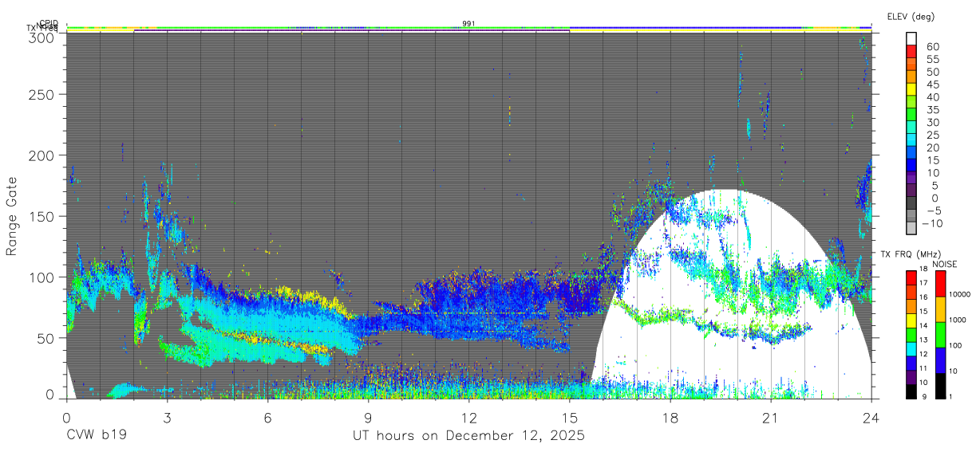Screen dimensions: 980x452
Task: Click the 150 tick on Range Gate axis
Action: point(42,216)
